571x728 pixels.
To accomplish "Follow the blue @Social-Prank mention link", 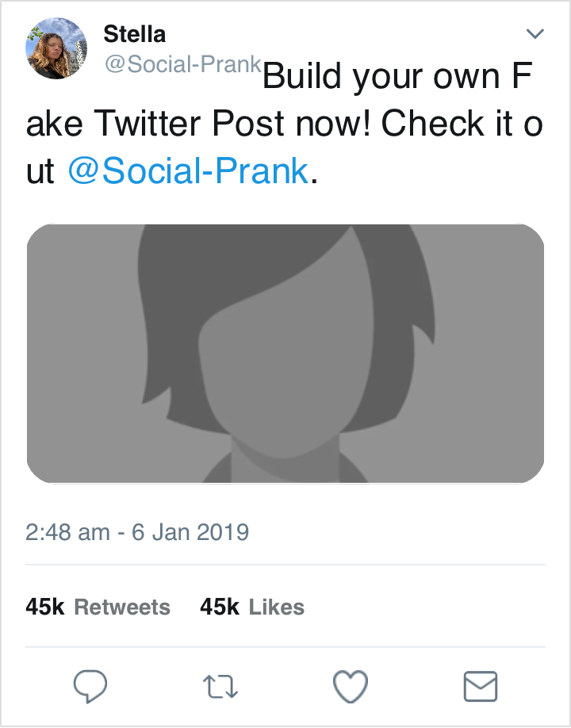I will [x=189, y=171].
